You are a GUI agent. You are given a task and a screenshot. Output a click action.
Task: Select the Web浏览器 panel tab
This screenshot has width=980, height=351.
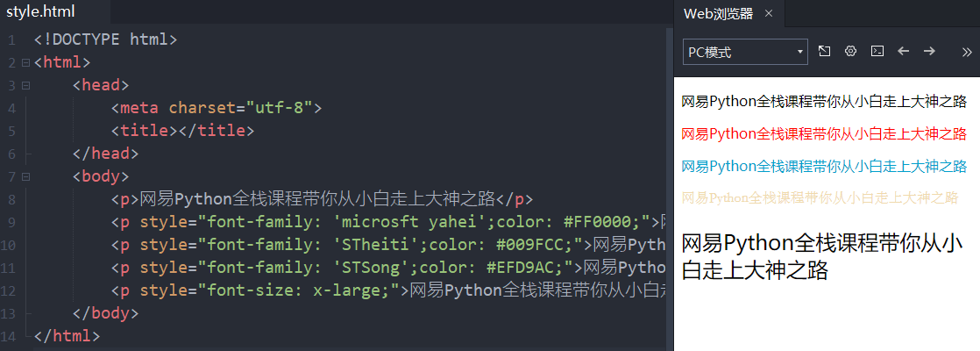pos(718,13)
